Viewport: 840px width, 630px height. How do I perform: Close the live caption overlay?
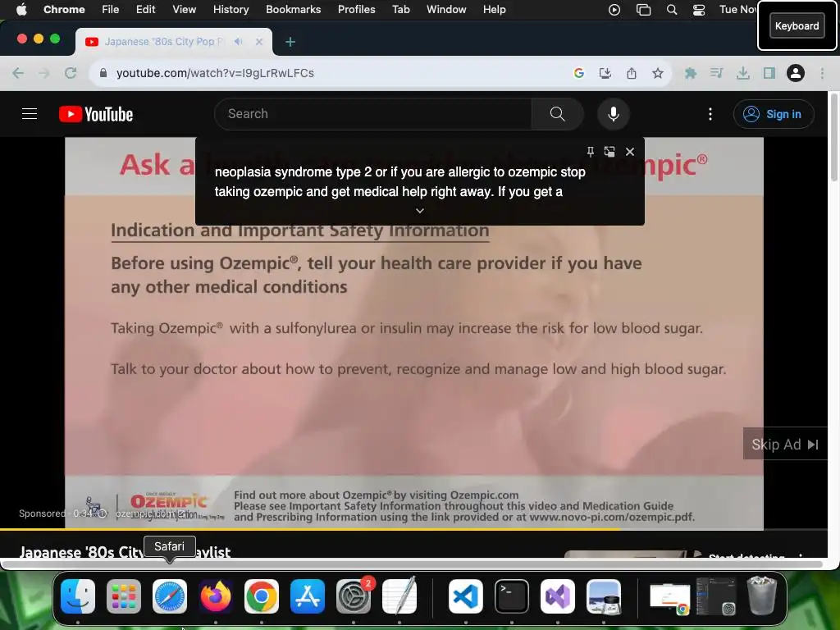630,152
